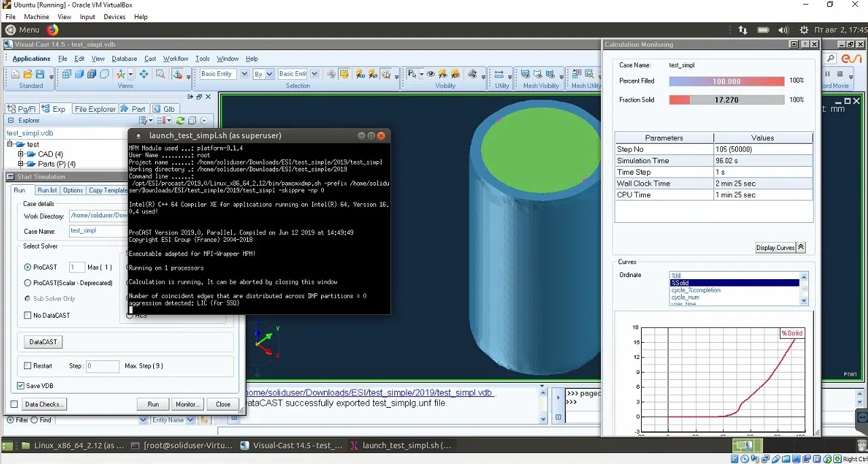The width and height of the screenshot is (868, 464).
Task: Open the VirtualBox Devices menu
Action: (115, 16)
